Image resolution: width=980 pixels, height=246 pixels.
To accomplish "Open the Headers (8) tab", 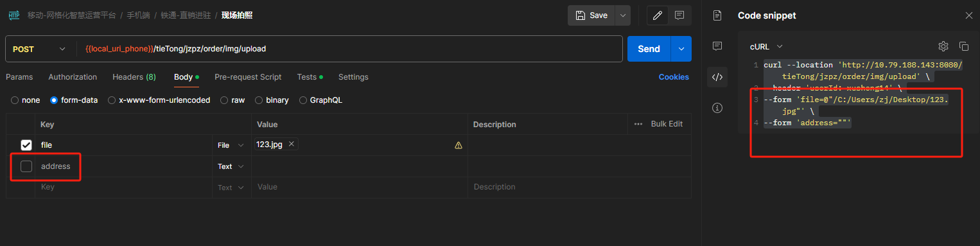I will point(134,77).
